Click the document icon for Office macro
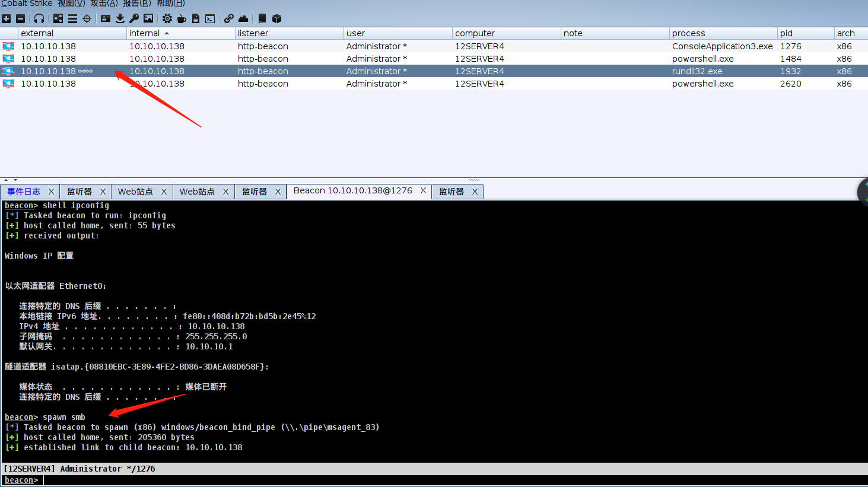Viewport: 868px width, 487px height. pyautogui.click(x=196, y=18)
